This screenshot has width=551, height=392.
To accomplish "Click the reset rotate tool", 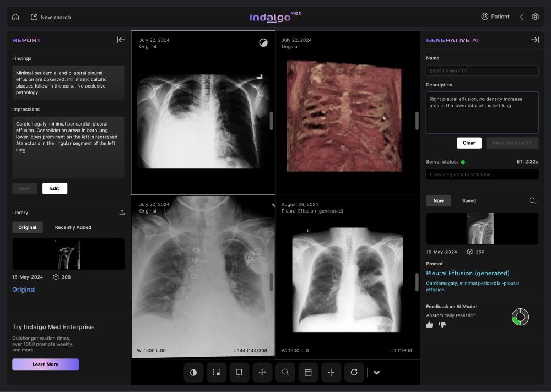I will pyautogui.click(x=354, y=373).
